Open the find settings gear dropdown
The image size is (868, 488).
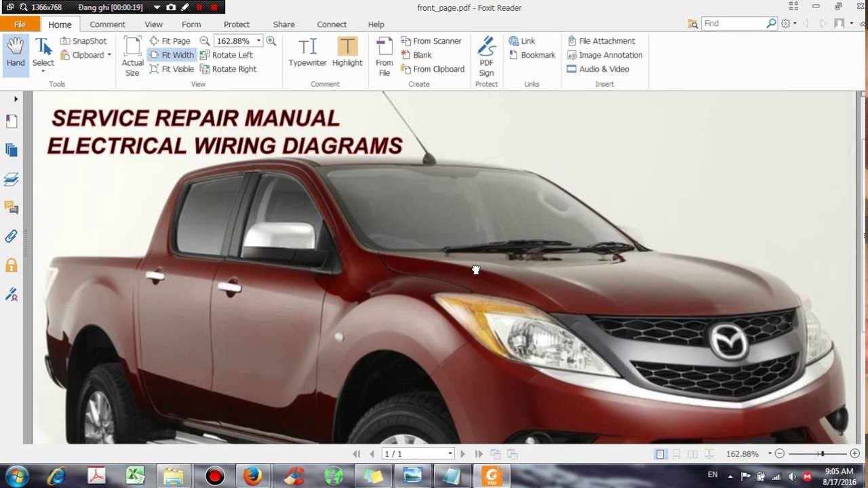789,24
